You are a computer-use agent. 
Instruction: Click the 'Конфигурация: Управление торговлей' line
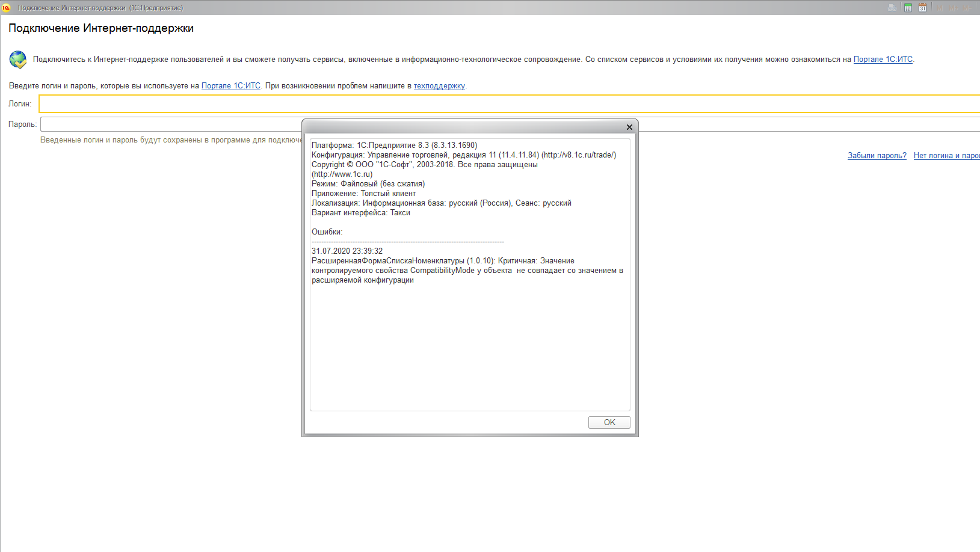coord(464,155)
